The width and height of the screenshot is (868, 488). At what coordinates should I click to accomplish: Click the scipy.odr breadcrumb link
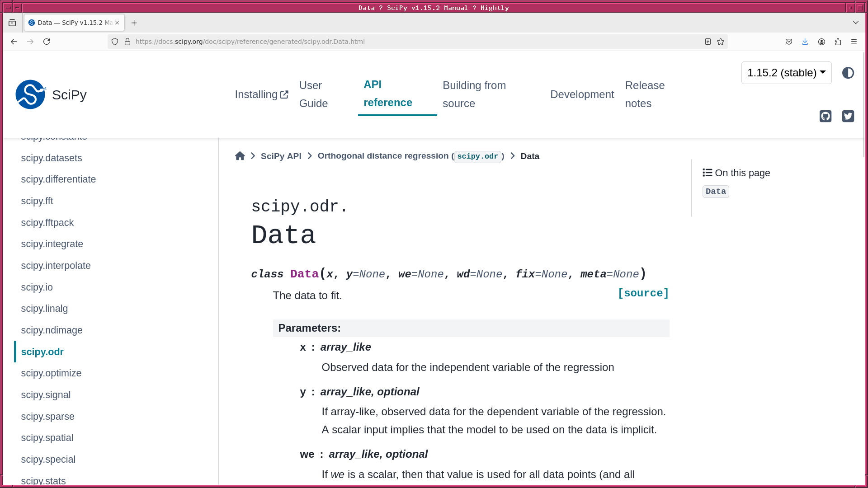(477, 156)
